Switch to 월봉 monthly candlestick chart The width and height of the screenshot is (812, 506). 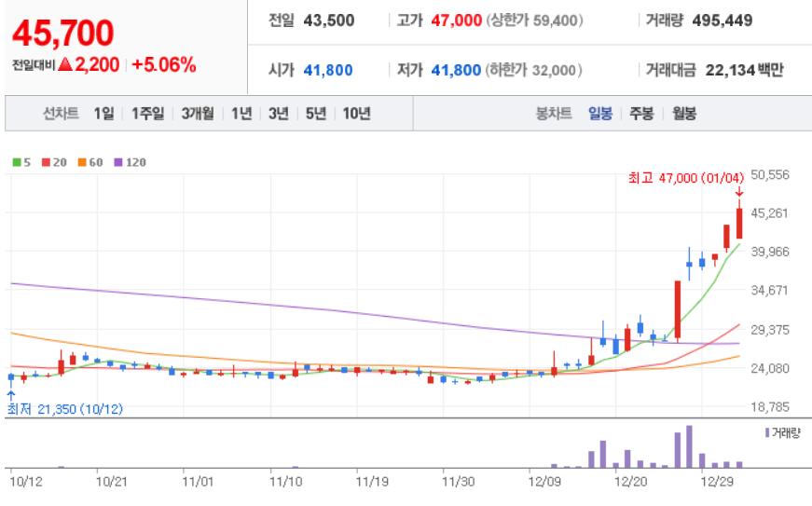tap(684, 114)
